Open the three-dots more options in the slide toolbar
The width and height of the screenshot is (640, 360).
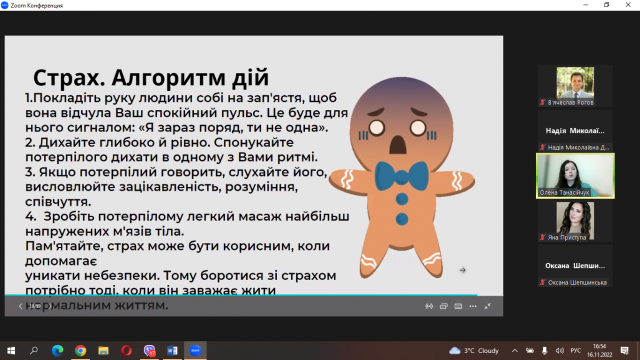pyautogui.click(x=473, y=306)
